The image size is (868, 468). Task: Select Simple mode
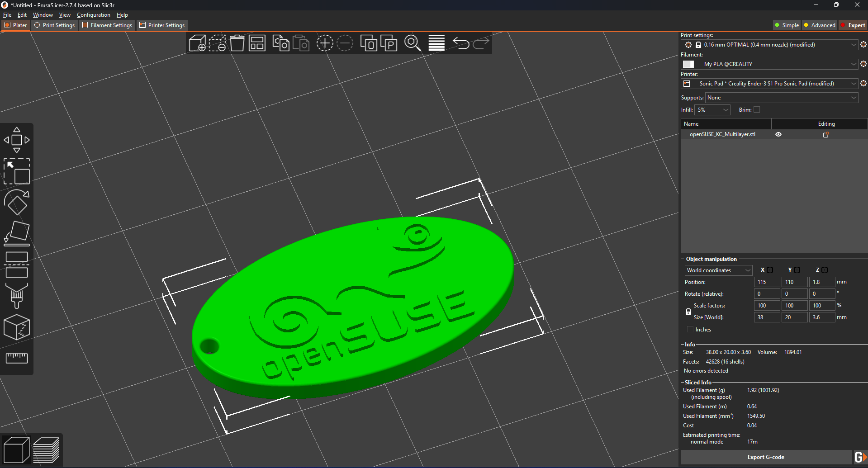pos(787,25)
